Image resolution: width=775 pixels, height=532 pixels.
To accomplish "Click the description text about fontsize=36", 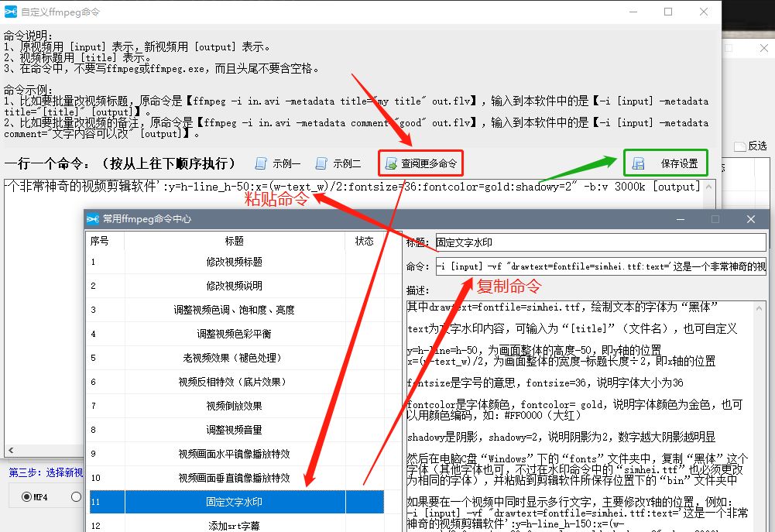I will [546, 383].
